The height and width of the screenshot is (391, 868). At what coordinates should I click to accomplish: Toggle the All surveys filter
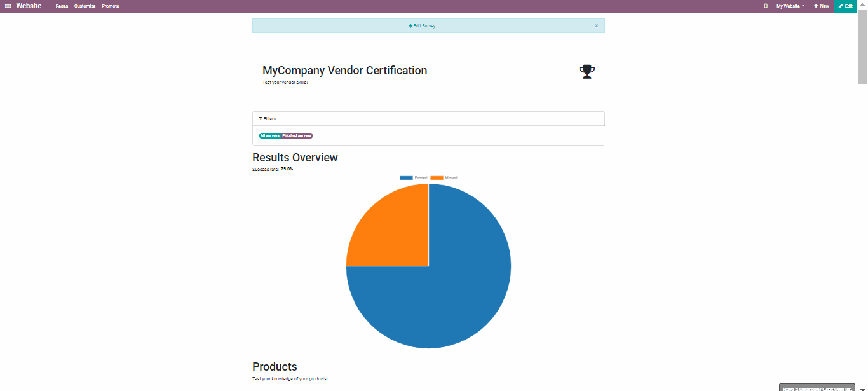[x=269, y=135]
